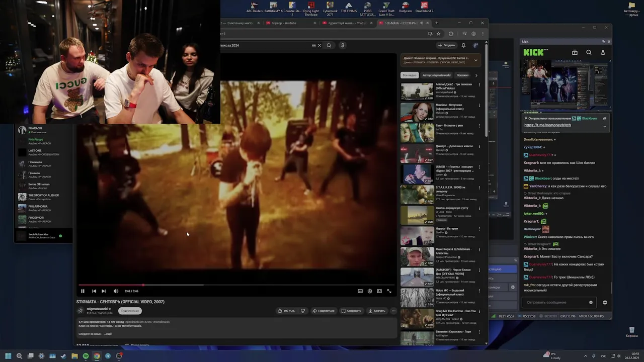The height and width of the screenshot is (362, 644).
Task: Open options for 'Noize MC - Выдыхай'
Action: pos(479,291)
